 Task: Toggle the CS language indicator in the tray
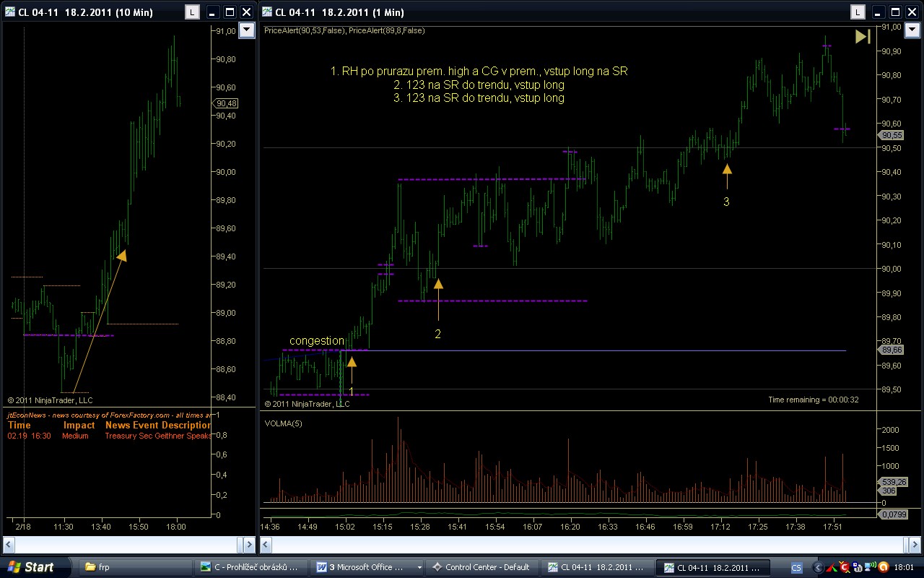[x=796, y=567]
